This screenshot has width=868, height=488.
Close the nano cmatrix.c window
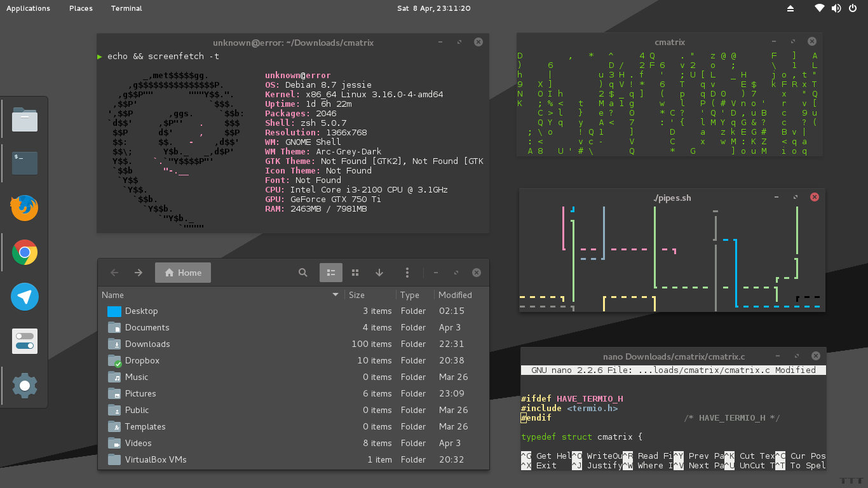816,356
